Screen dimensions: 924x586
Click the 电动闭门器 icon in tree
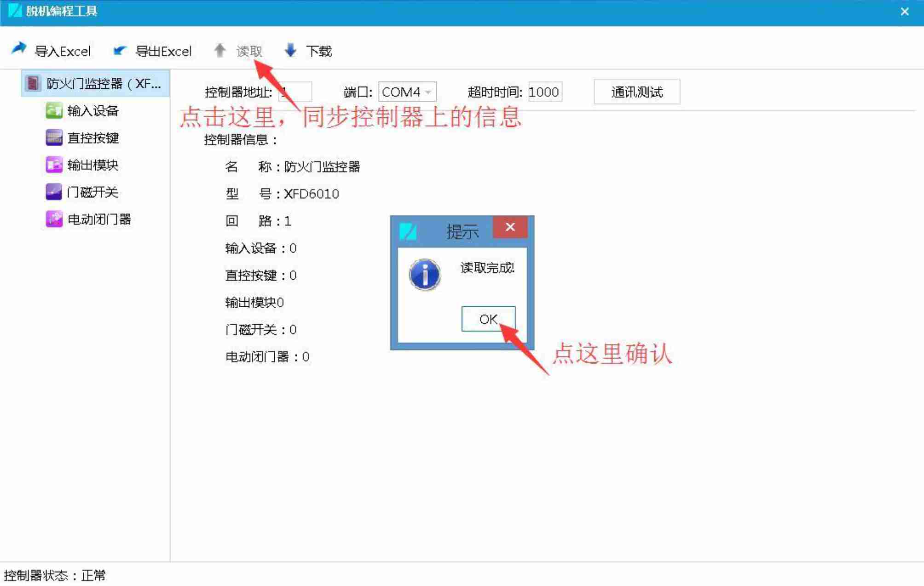click(54, 219)
